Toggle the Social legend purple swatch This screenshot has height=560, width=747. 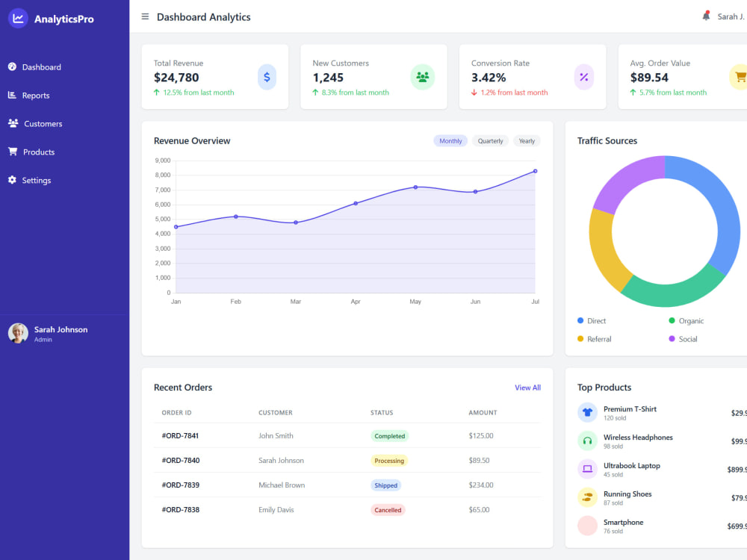672,338
